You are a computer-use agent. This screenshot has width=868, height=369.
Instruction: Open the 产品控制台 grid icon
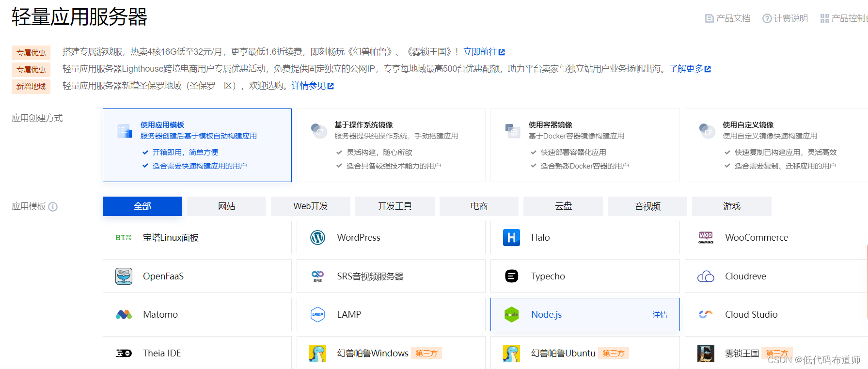coord(824,18)
